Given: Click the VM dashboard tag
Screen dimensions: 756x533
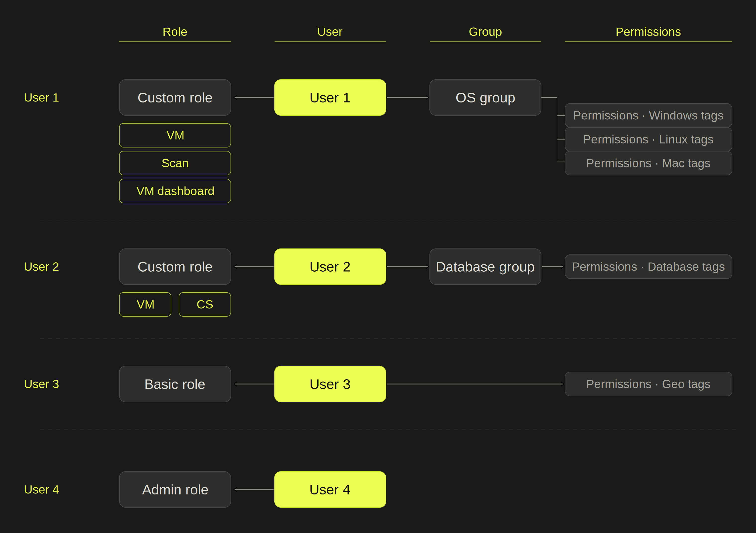Looking at the screenshot, I should (175, 191).
